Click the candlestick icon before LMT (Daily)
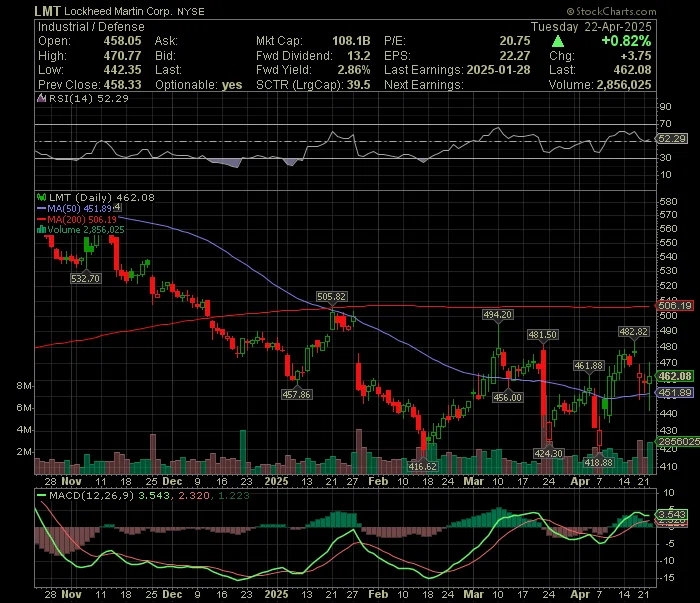This screenshot has width=700, height=603. tap(42, 197)
